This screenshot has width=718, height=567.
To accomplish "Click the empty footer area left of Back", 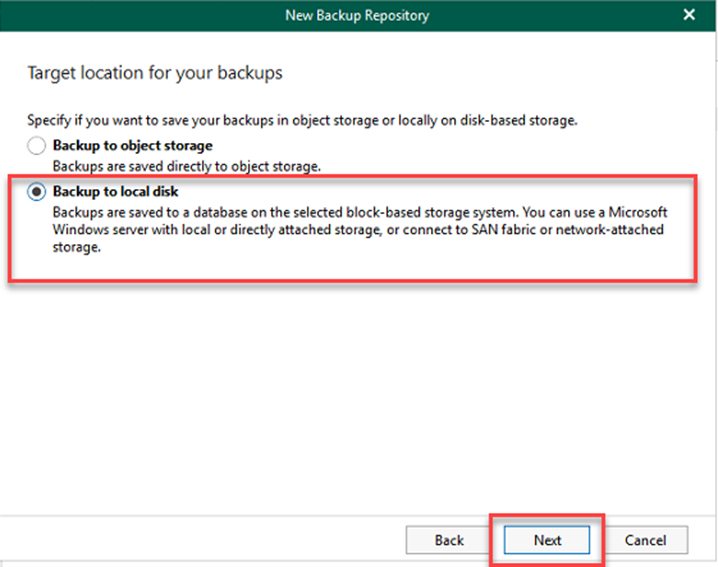I will click(x=200, y=540).
